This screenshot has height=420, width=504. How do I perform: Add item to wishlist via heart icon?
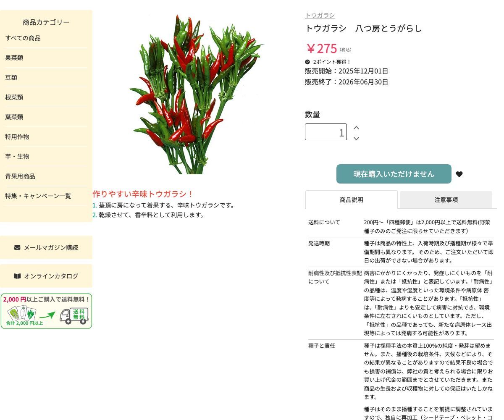(x=459, y=174)
